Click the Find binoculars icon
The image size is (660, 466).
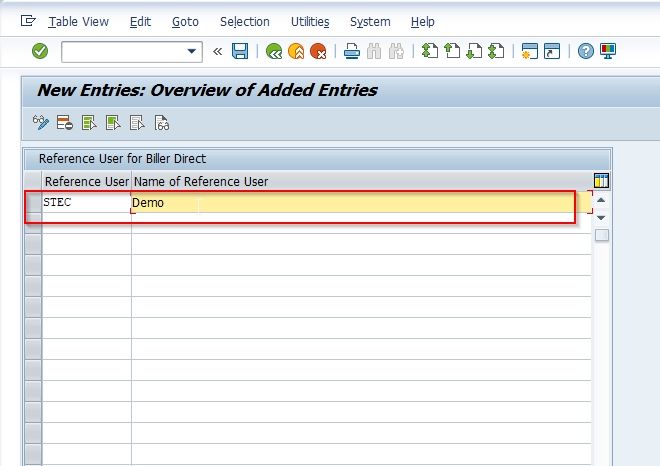click(374, 51)
